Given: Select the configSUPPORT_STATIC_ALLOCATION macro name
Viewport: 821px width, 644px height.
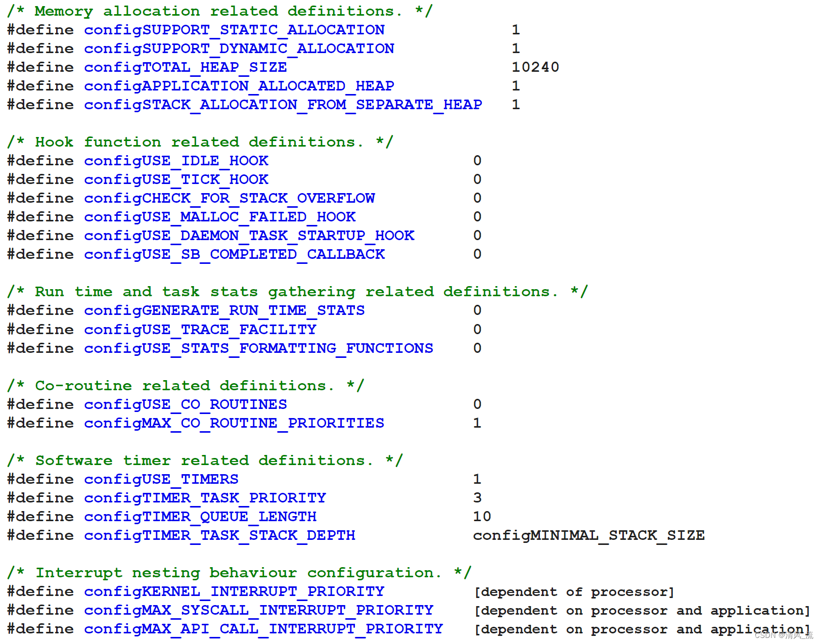Looking at the screenshot, I should [x=234, y=29].
